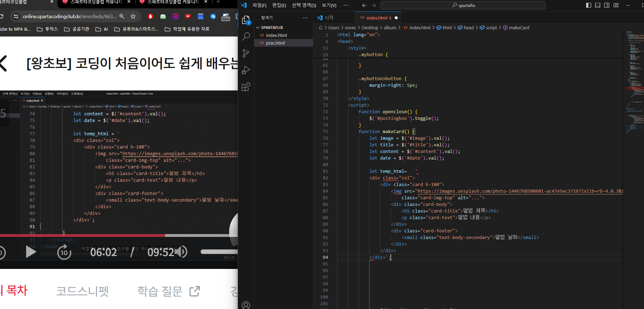Open the Customize Layout icon in VS Code
The height and width of the screenshot is (309, 644).
616,5
